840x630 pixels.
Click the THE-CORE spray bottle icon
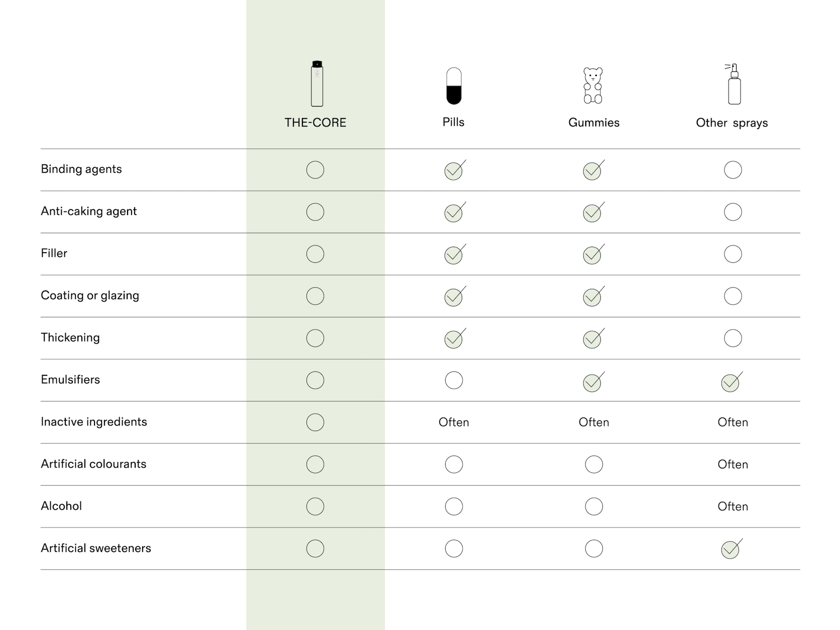point(317,83)
